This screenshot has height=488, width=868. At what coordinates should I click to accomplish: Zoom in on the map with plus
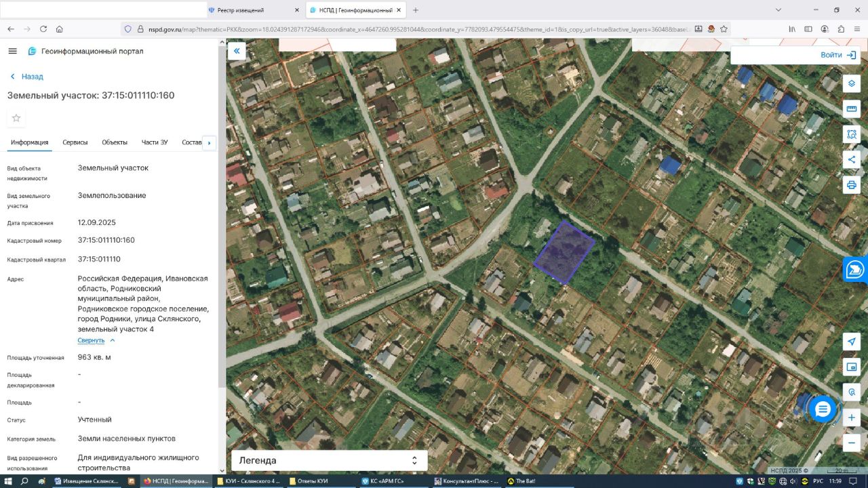pyautogui.click(x=852, y=418)
